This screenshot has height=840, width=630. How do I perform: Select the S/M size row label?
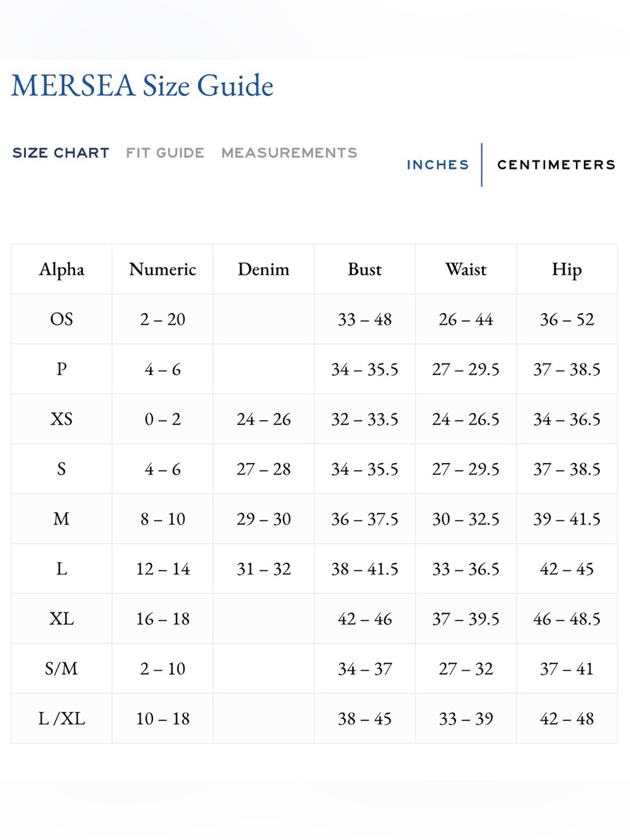click(x=62, y=669)
